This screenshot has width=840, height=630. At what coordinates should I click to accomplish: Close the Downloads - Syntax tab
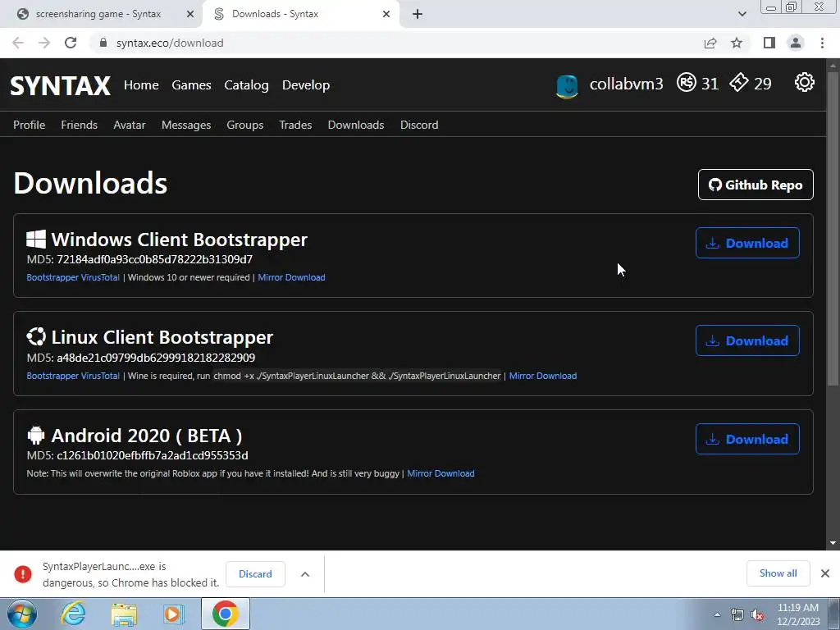pyautogui.click(x=386, y=14)
